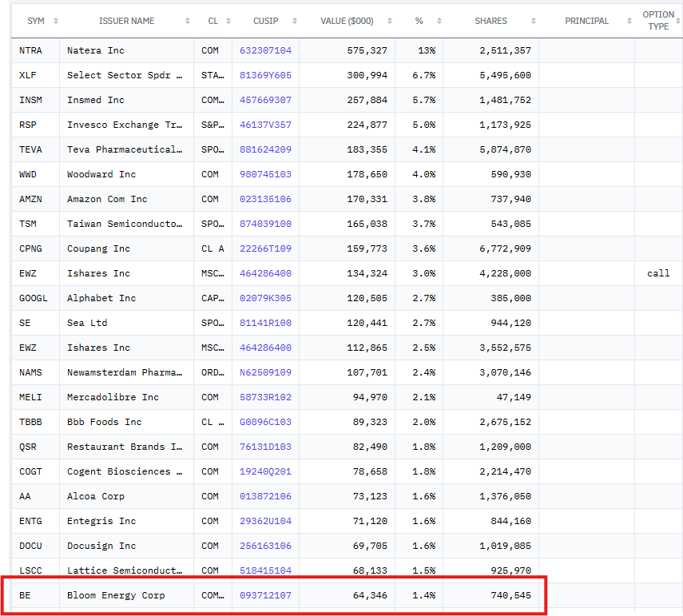Open CUSIP link 29362U104 for Entegris
This screenshot has width=683, height=616.
265,521
